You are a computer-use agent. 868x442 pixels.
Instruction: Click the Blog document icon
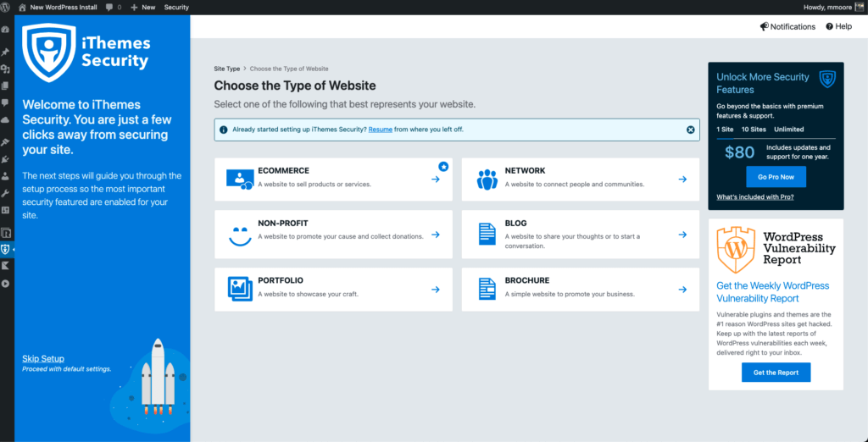click(x=487, y=234)
